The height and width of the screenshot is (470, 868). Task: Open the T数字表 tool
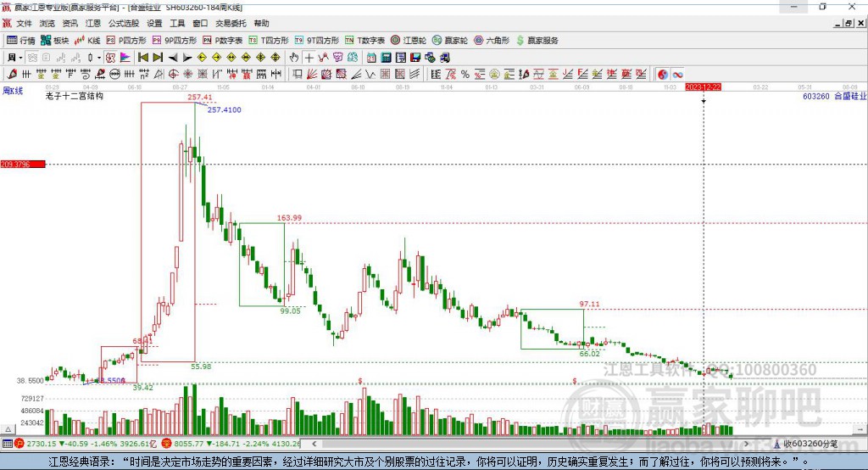[x=365, y=41]
